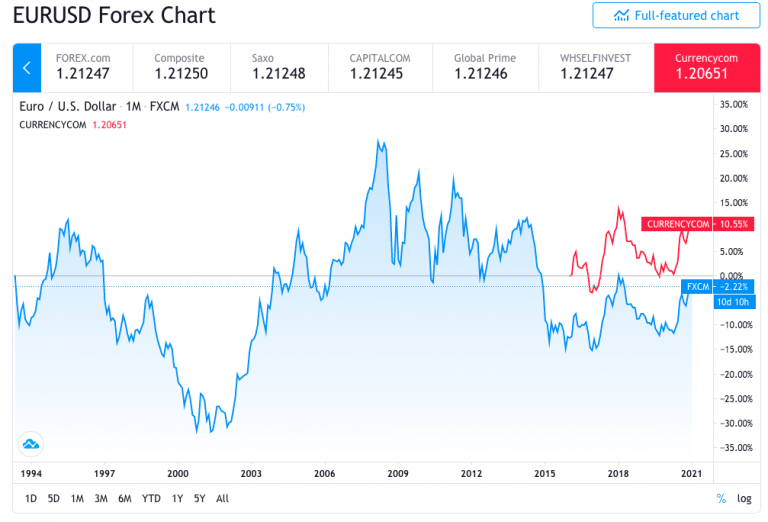Click the red CURRENCYCOM price label

click(697, 224)
